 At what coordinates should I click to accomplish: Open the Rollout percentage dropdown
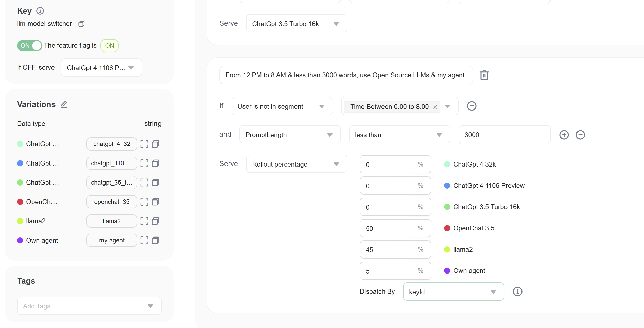click(297, 164)
